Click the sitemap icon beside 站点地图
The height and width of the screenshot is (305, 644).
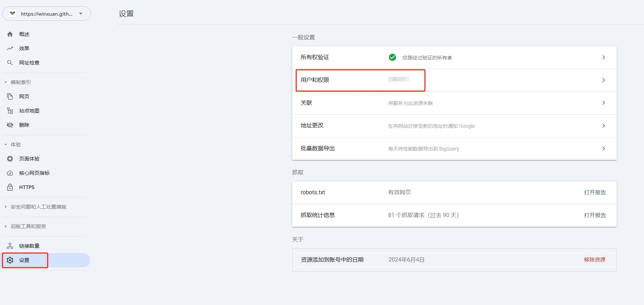pyautogui.click(x=10, y=111)
